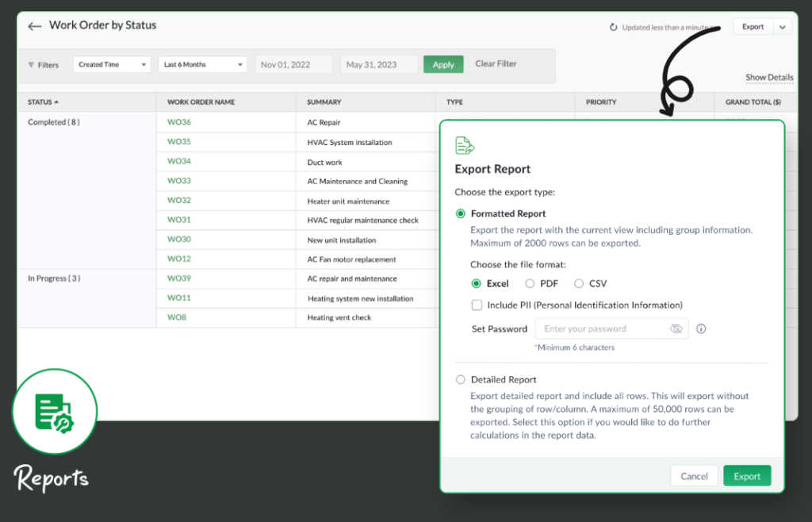
Task: Open the Last 6 Months dropdown
Action: pos(202,64)
